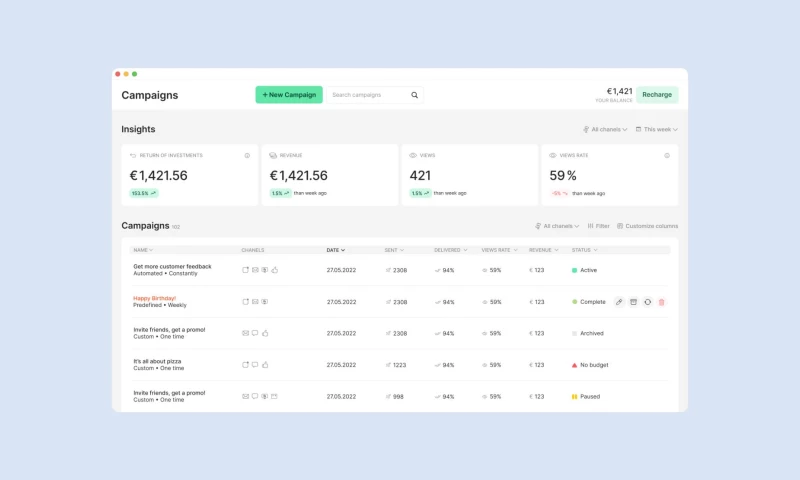
Task: Click square-arrow channel icon in Happy Birthday row
Action: 245,301
